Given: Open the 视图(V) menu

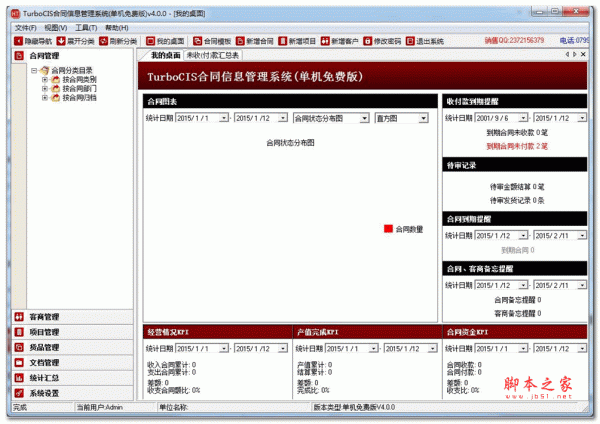Looking at the screenshot, I should click(x=55, y=28).
